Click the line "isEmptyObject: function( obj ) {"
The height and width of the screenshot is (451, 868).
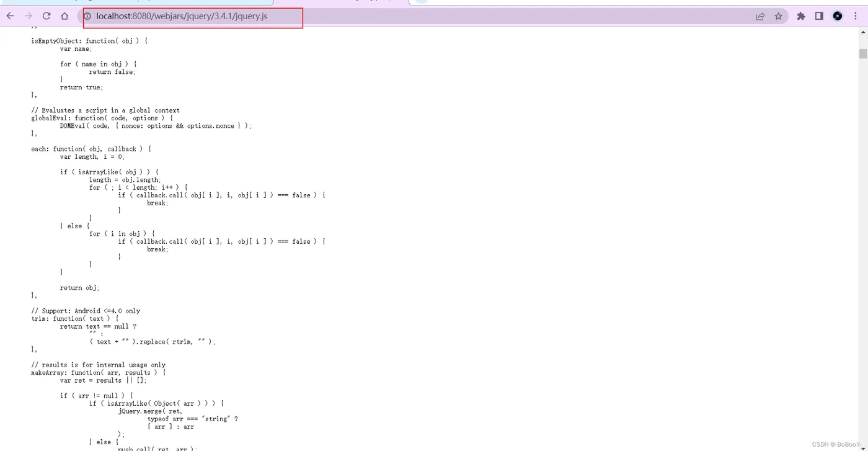pyautogui.click(x=89, y=41)
